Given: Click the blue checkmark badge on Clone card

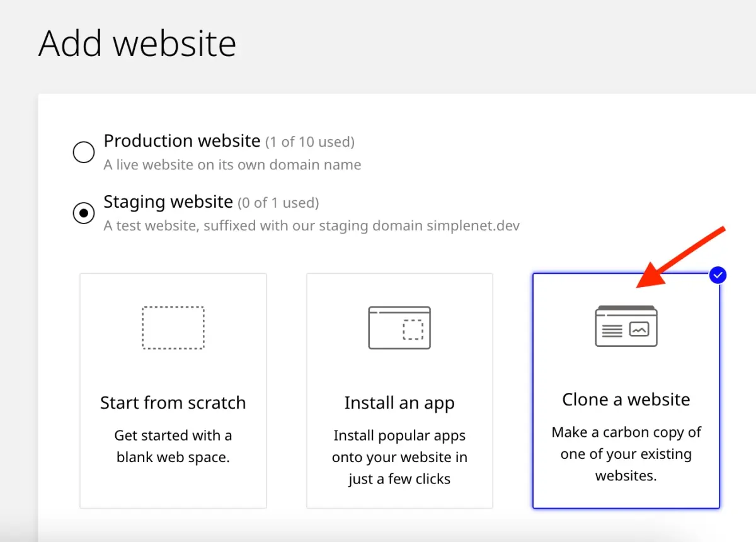Looking at the screenshot, I should pos(718,275).
